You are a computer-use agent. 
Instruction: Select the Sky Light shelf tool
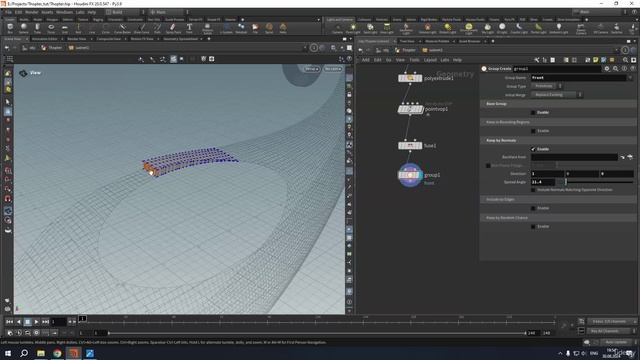[487, 29]
